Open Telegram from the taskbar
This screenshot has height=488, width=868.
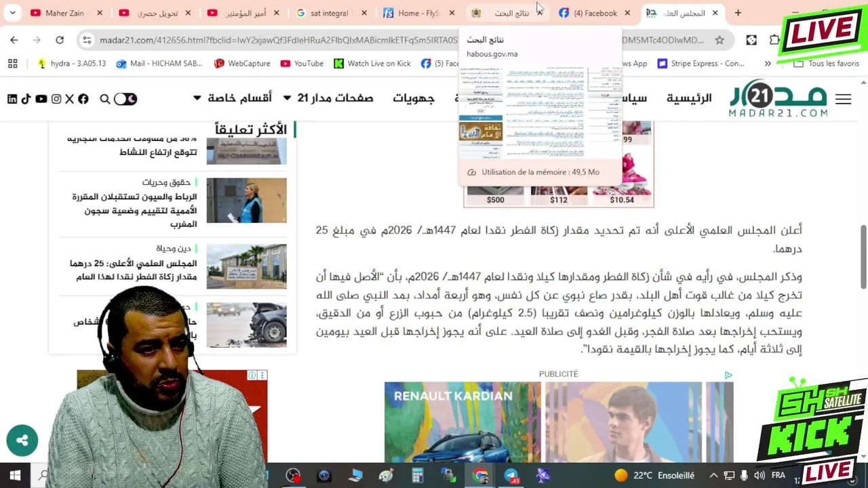click(x=511, y=476)
